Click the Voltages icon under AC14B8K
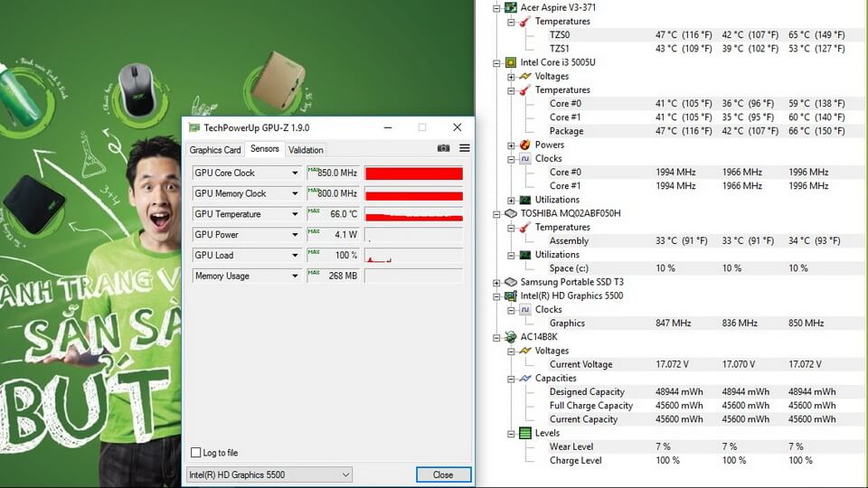Viewport: 868px width, 488px height. coord(524,351)
